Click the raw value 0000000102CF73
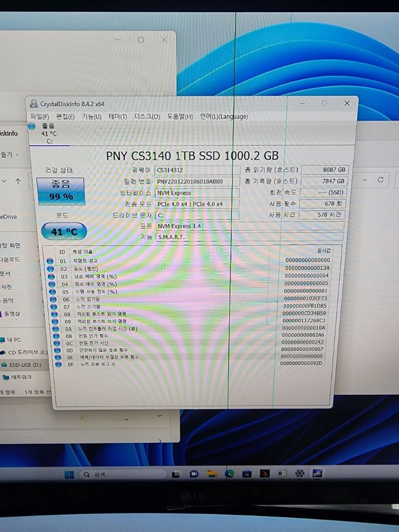399x532 pixels. click(305, 298)
